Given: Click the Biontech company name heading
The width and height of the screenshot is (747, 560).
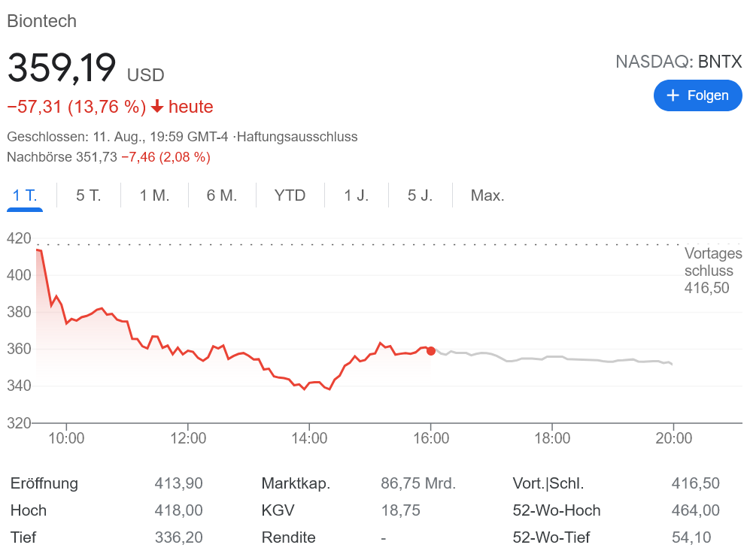Looking at the screenshot, I should [x=42, y=21].
